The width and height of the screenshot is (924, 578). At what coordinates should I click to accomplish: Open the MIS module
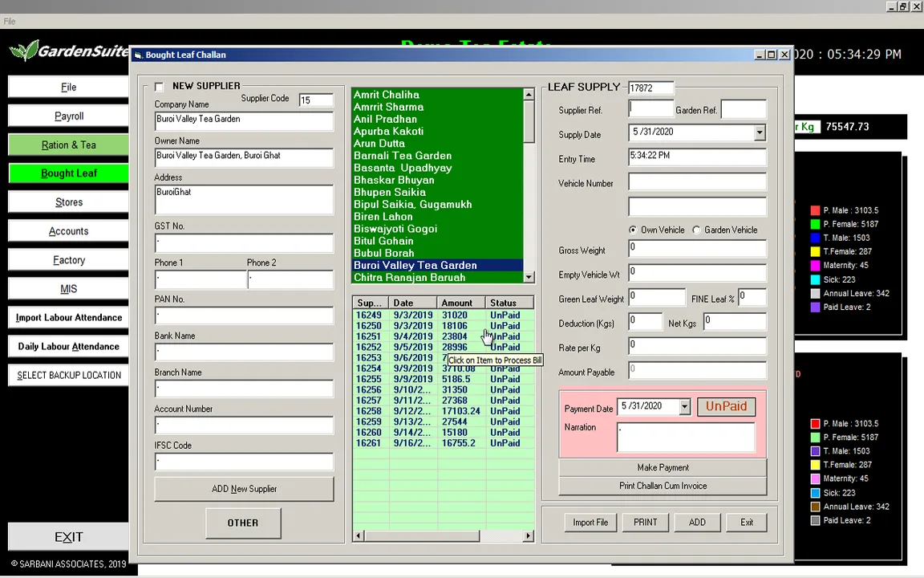68,289
